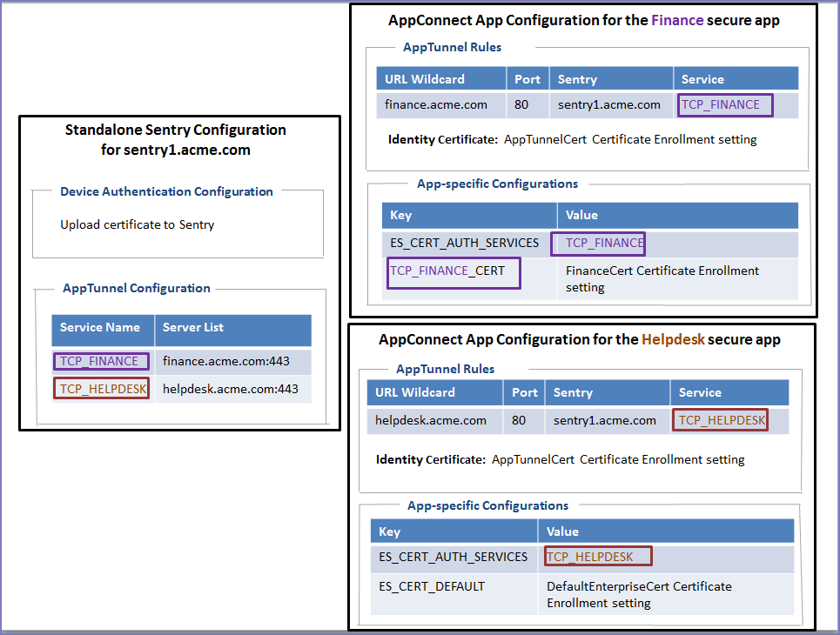Click TCP_FINANCE in the Finance Service column

[725, 105]
